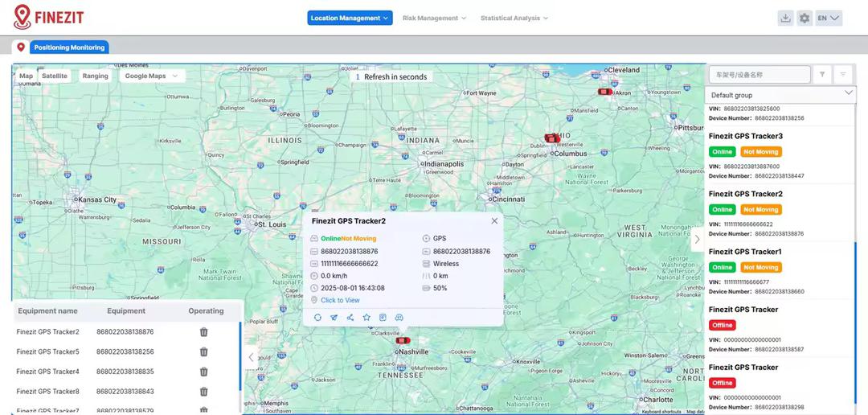Delete Finezit GPS Tracker5 from equipment list
The image size is (868, 415).
[203, 351]
